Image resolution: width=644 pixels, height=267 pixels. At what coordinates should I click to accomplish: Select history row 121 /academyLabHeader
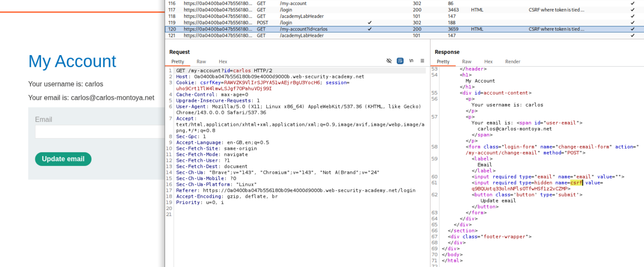[x=301, y=36]
